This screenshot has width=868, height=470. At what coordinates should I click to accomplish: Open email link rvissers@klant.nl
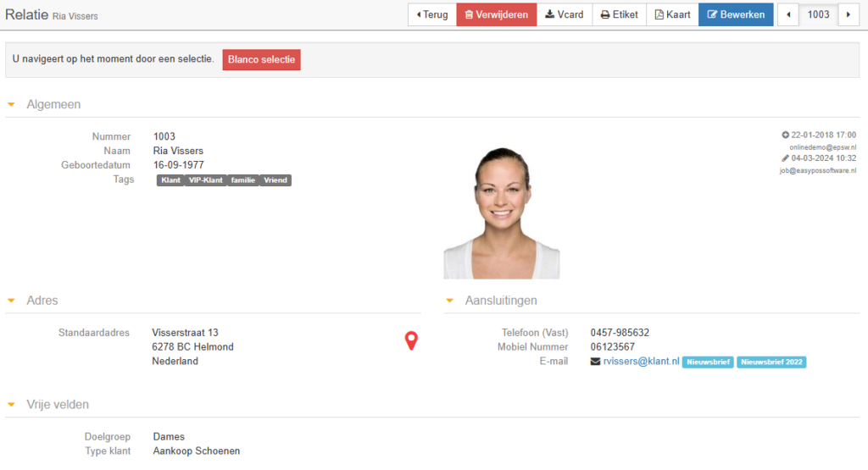[x=641, y=361]
